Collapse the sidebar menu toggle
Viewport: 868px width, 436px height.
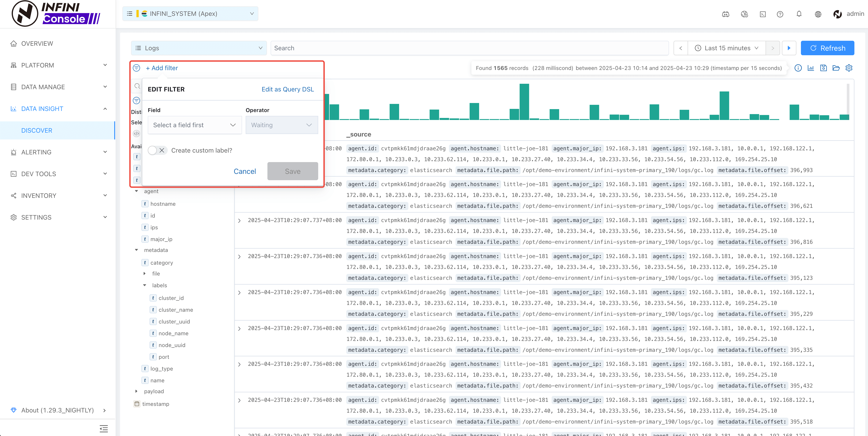103,428
